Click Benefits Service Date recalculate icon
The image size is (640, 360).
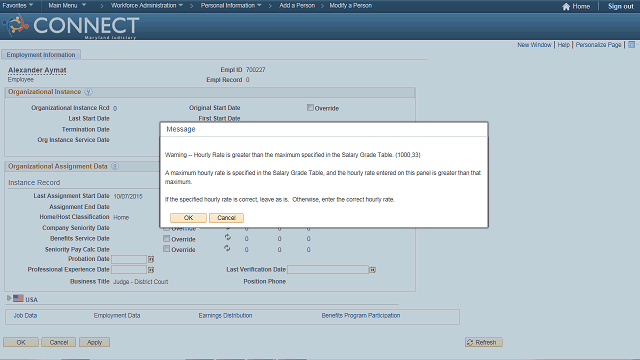coord(227,238)
